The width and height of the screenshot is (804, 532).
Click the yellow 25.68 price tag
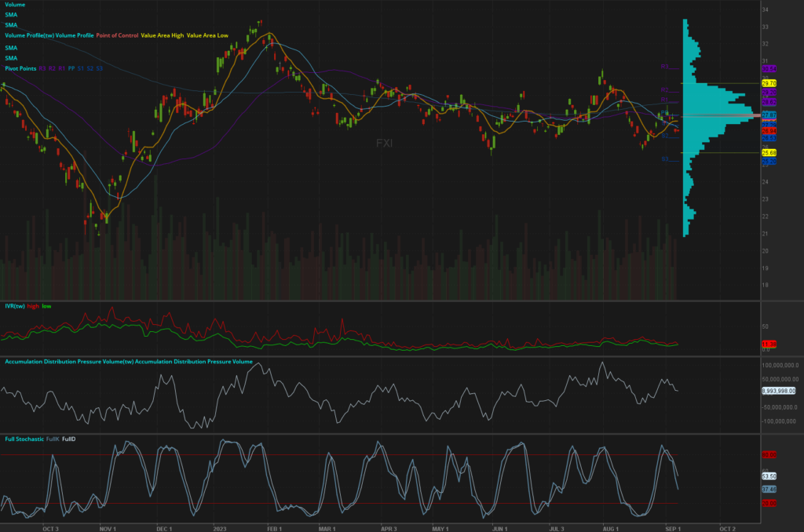(769, 152)
